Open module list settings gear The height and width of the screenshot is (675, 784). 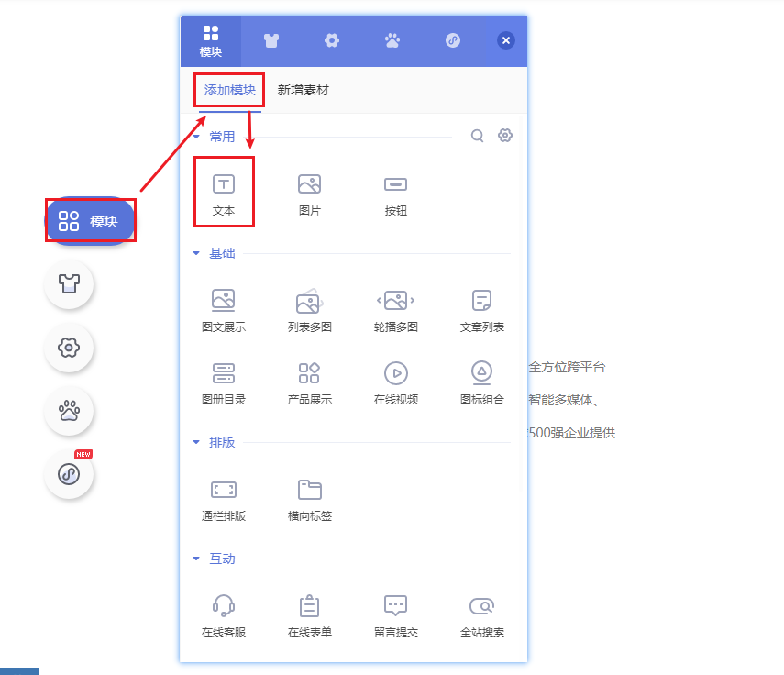tap(505, 135)
